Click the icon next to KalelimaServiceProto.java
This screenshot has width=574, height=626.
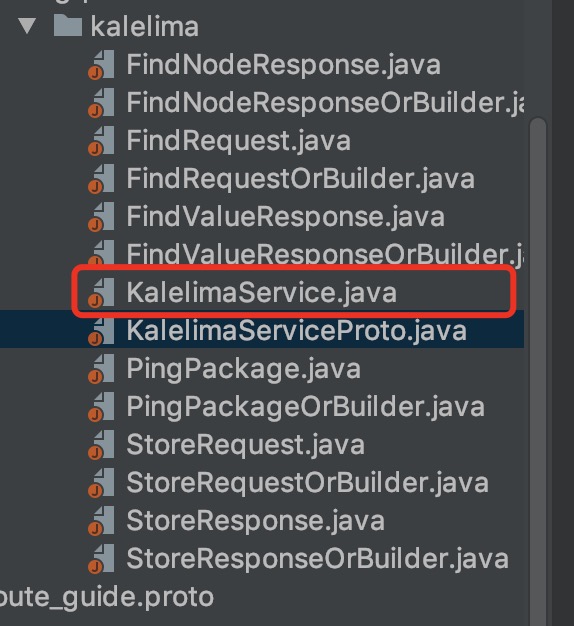click(x=101, y=331)
